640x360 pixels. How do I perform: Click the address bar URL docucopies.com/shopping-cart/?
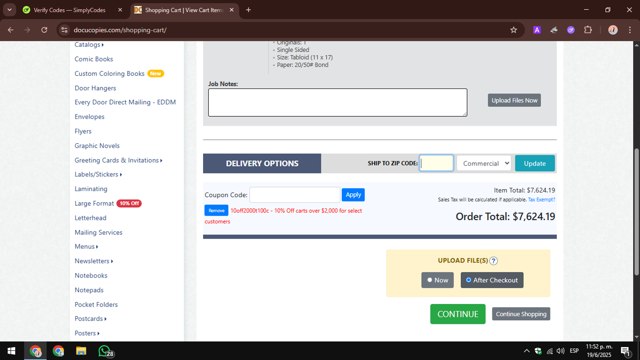[x=120, y=30]
